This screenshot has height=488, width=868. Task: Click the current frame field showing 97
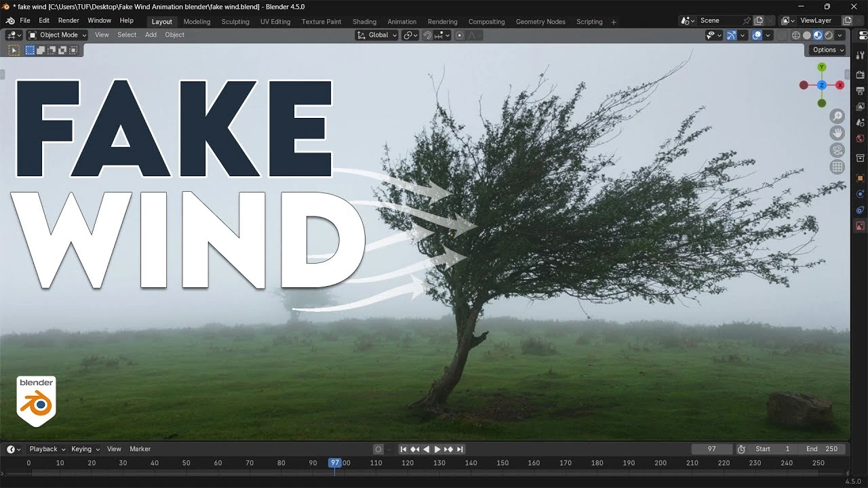[x=712, y=449]
